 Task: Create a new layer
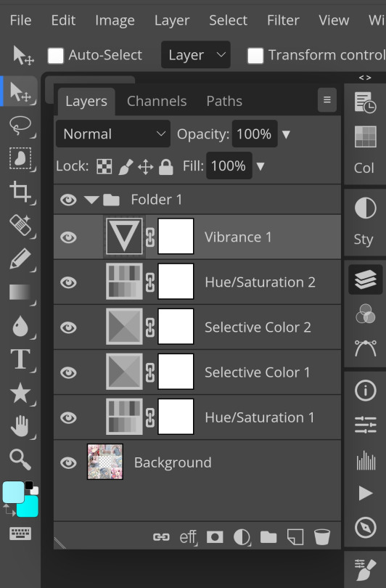tap(295, 537)
